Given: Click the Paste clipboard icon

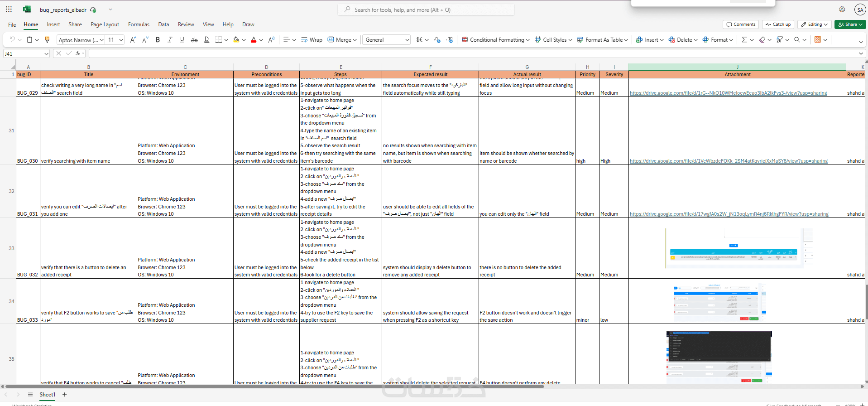Looking at the screenshot, I should pos(29,40).
